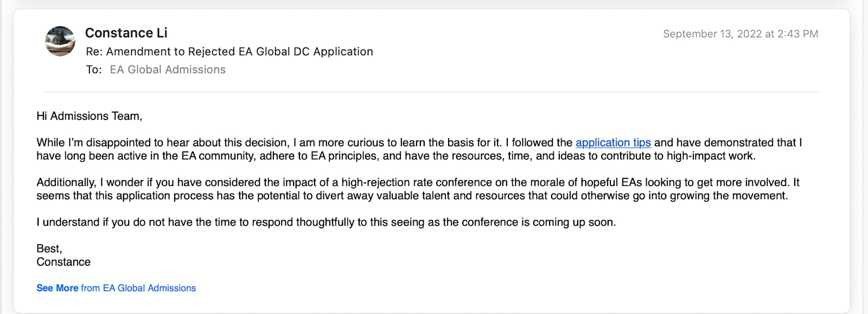This screenshot has width=868, height=314.
Task: Click "EA Global Admissions" in the See More line
Action: tap(149, 288)
